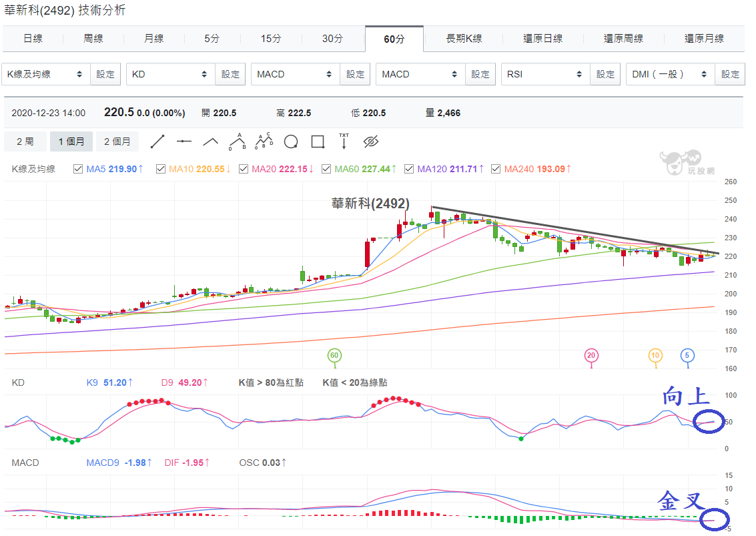
Task: Select the ABCD wave pattern tool
Action: 264,141
